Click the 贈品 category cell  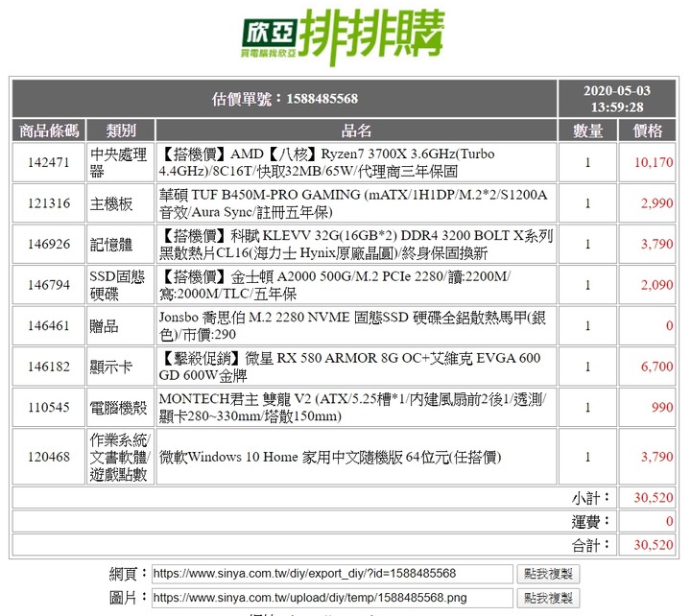click(x=121, y=325)
